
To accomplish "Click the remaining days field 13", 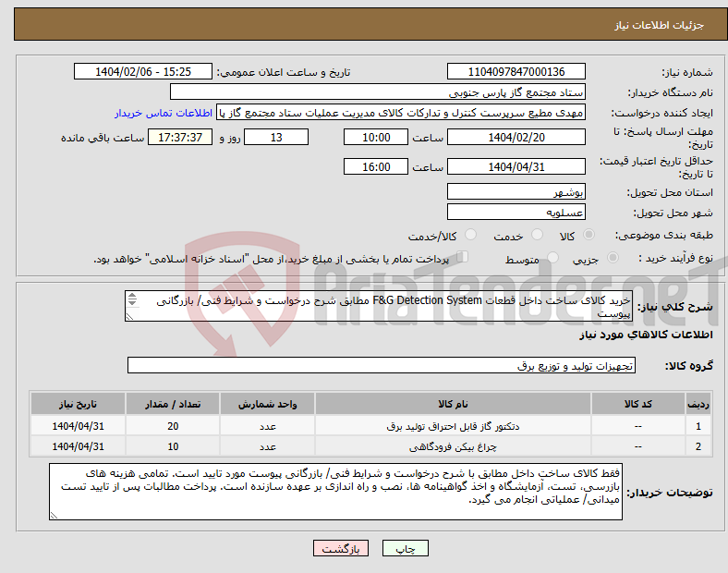I will pos(276,138).
